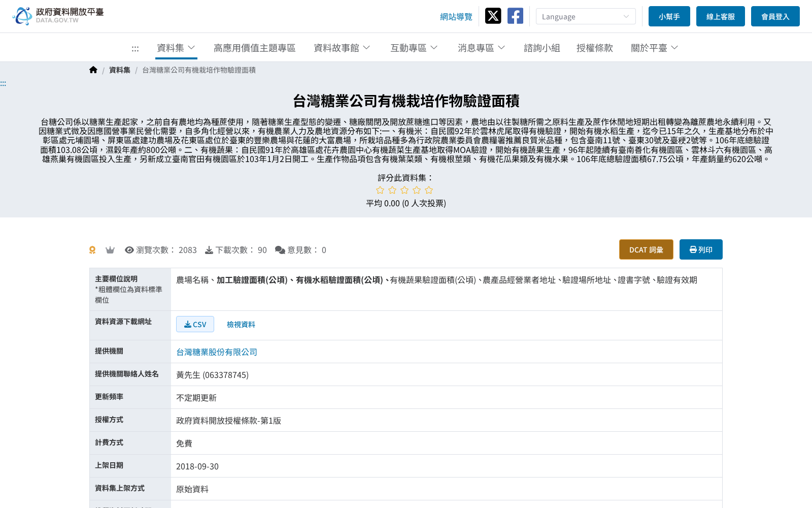
Task: Click 政府資料開放授權條款-第1版 value
Action: point(228,421)
